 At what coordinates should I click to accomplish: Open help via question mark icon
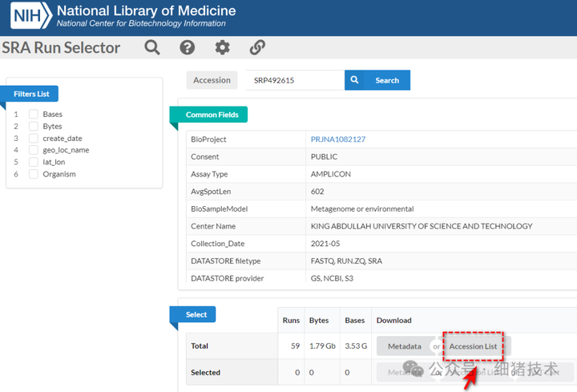(x=188, y=47)
